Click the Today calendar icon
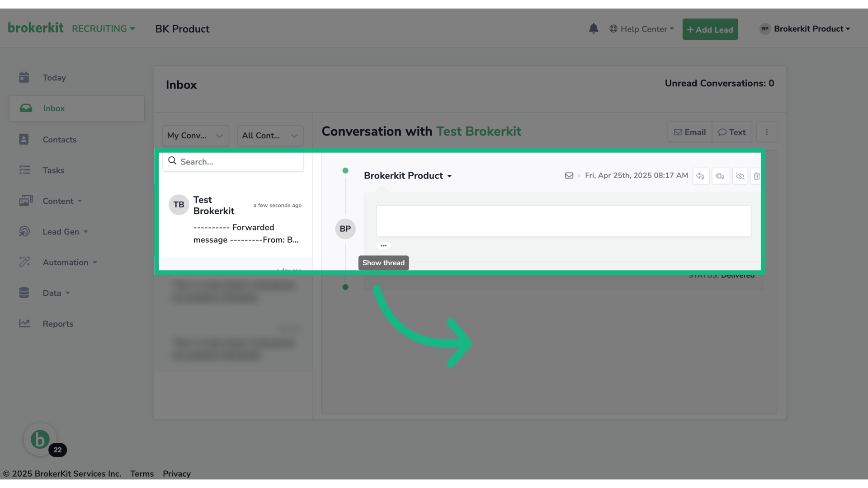 (x=24, y=77)
